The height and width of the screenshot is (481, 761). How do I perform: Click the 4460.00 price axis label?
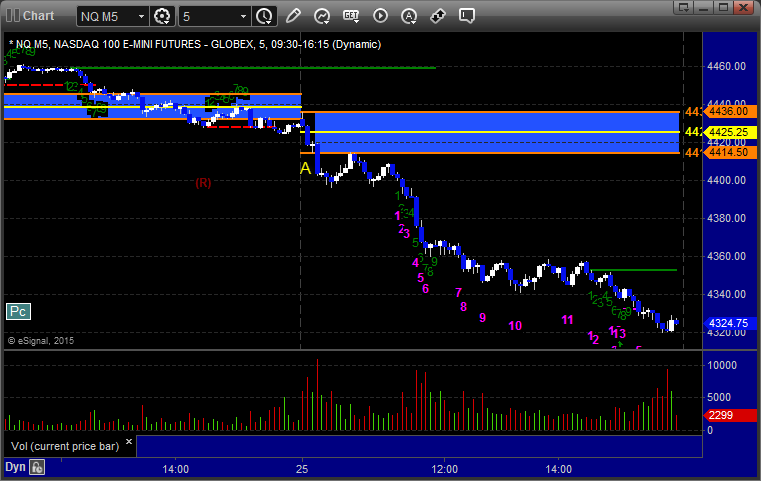[727, 66]
